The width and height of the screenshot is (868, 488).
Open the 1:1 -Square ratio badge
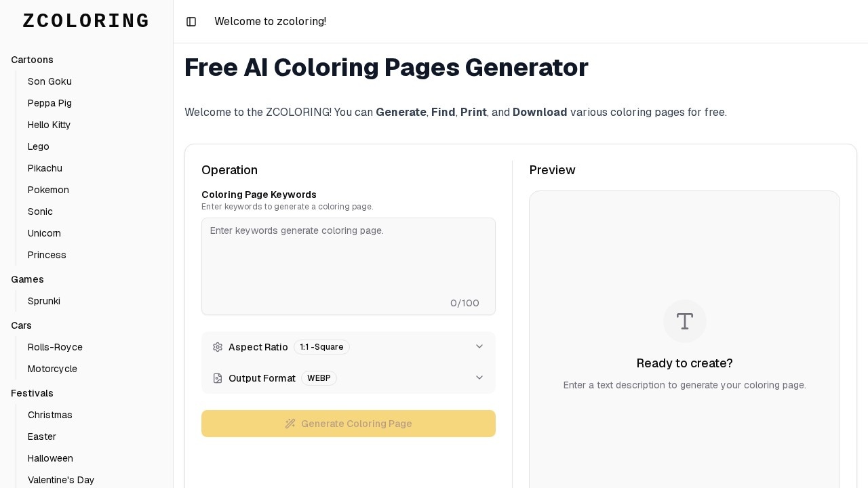coord(321,347)
